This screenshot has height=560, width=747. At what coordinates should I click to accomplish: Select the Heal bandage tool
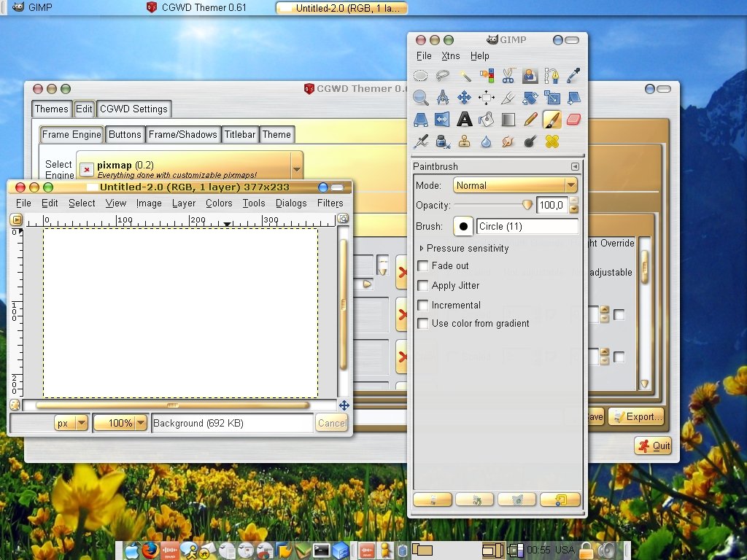coord(551,141)
